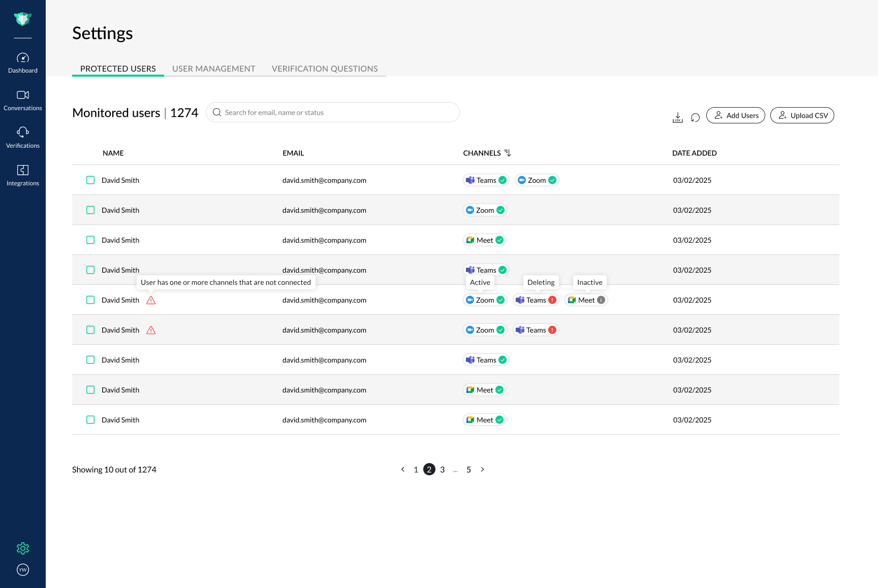Image resolution: width=878 pixels, height=588 pixels.
Task: Tick the checkbox for the first David Smith row
Action: [x=90, y=180]
